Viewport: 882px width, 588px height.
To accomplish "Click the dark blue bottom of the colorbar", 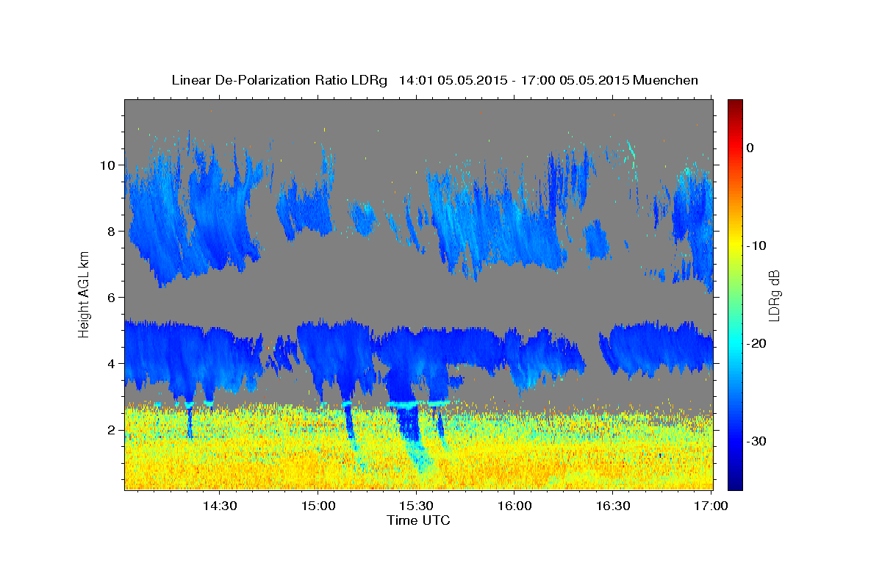I will coord(735,484).
